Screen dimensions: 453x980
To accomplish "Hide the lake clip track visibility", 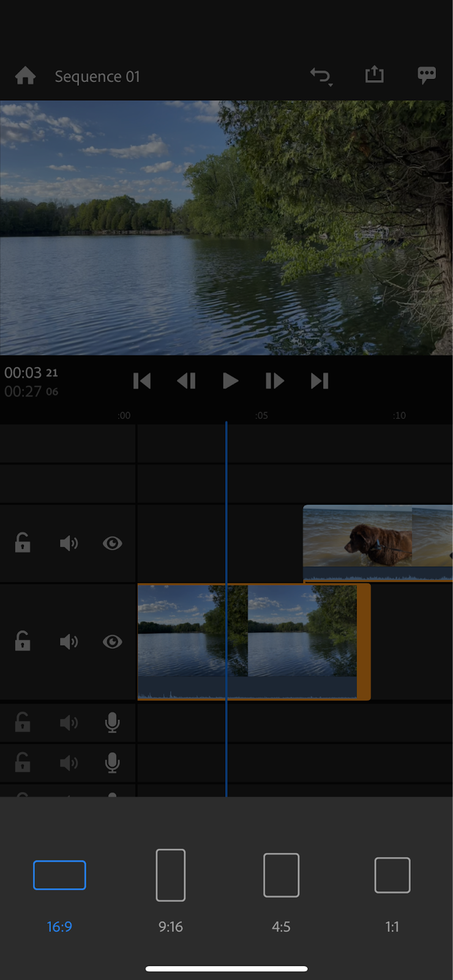I will click(113, 641).
